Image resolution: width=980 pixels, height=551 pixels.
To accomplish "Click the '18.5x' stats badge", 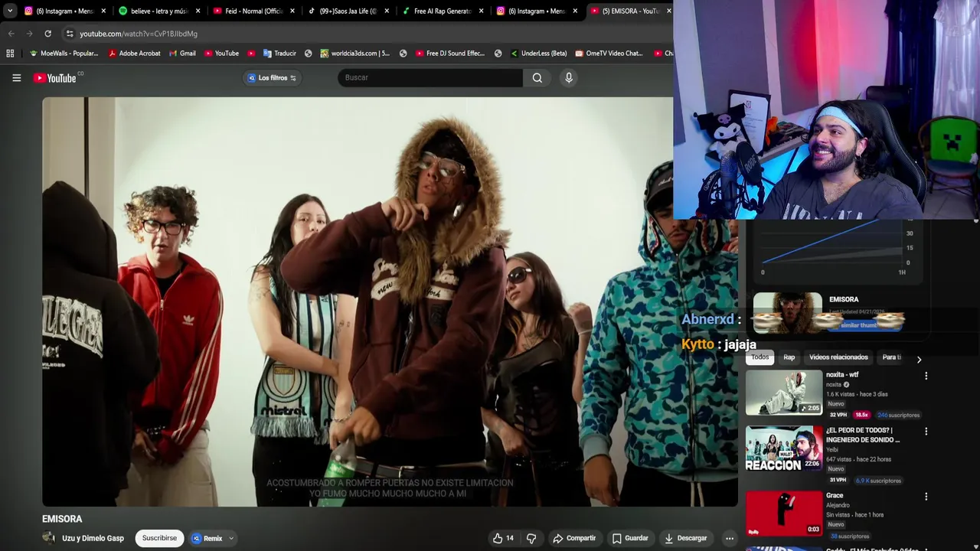I will point(861,416).
